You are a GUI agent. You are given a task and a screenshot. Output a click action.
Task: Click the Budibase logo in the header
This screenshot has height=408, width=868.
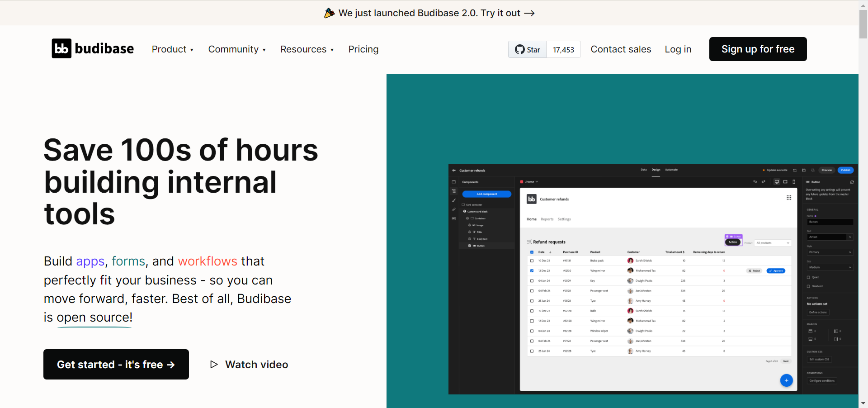[93, 49]
